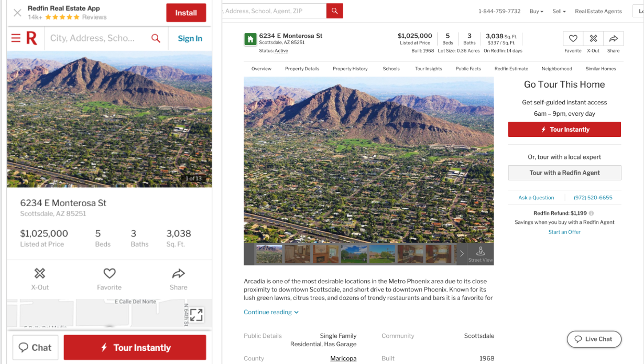Open the Neighborhood tab
The image size is (644, 364).
pyautogui.click(x=556, y=69)
